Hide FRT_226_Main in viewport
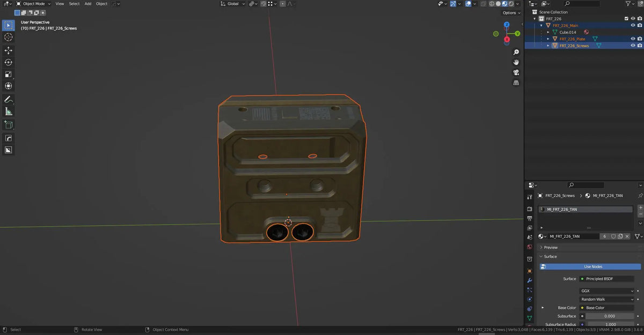The height and width of the screenshot is (335, 644). [x=633, y=25]
